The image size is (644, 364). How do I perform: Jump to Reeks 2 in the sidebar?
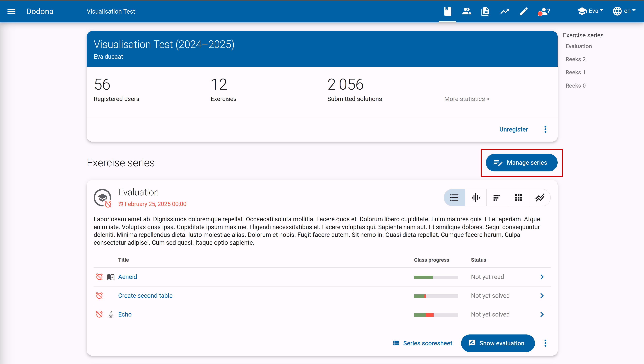pos(576,59)
